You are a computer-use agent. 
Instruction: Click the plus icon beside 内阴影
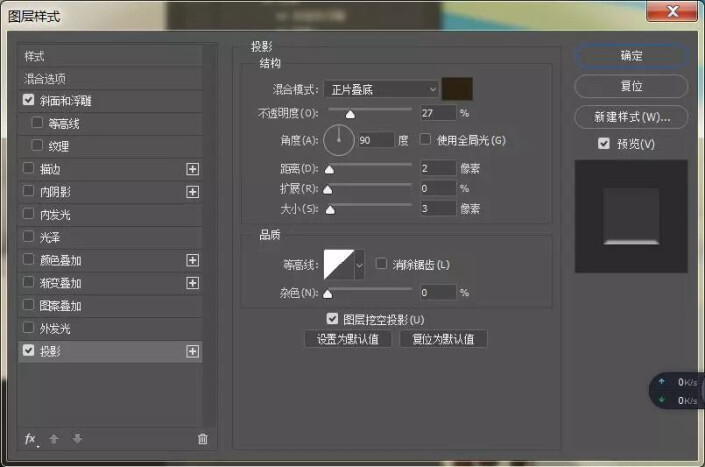(193, 191)
